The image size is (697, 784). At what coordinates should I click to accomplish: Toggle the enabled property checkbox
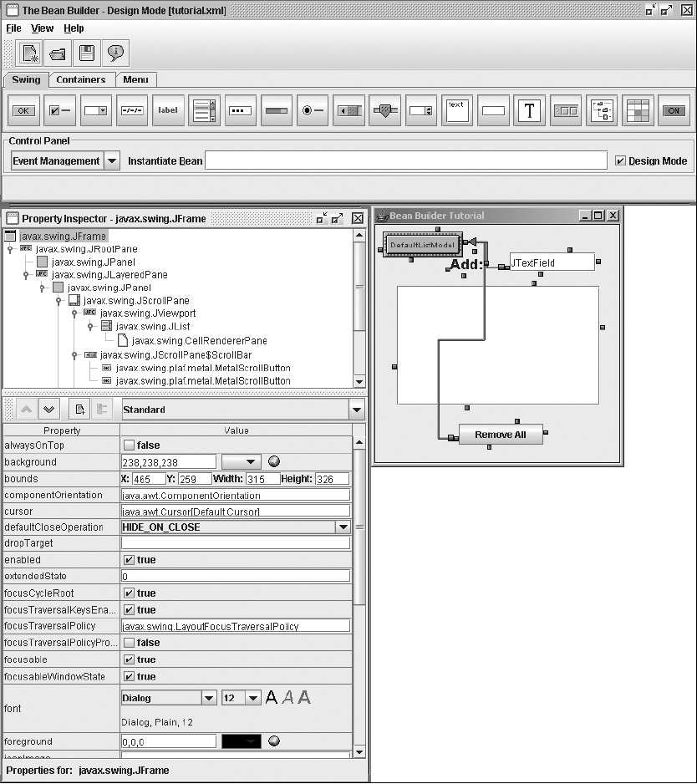point(129,560)
